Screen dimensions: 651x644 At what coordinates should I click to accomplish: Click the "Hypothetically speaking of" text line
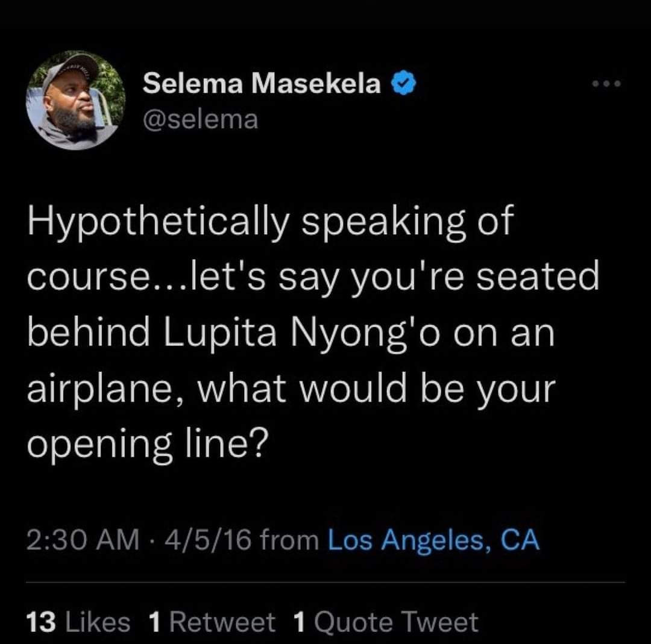269,224
